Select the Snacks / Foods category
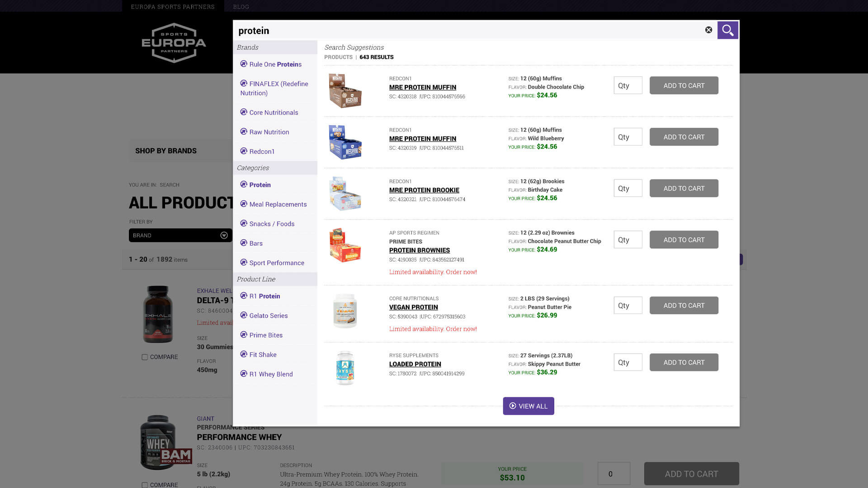The height and width of the screenshot is (488, 868). tap(272, 224)
